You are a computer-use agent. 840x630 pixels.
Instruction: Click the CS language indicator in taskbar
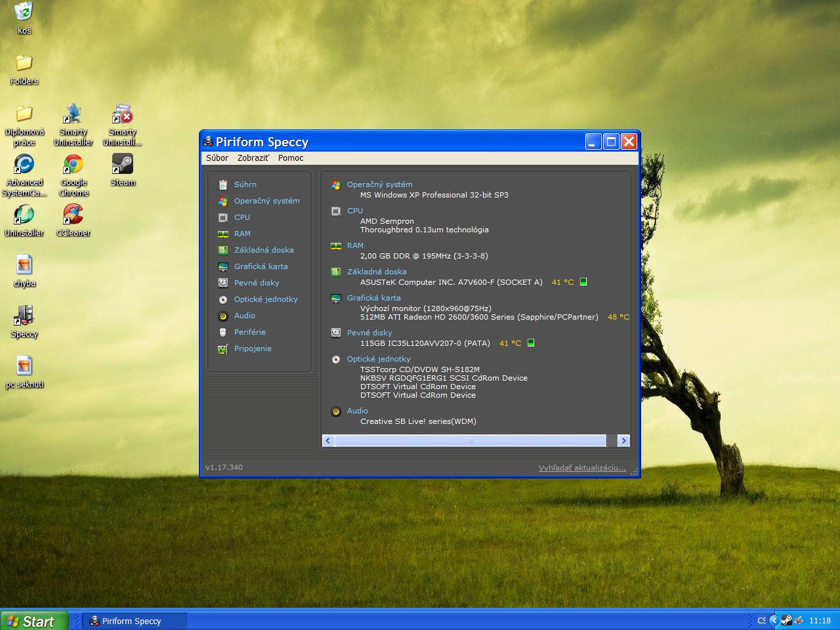tap(761, 620)
